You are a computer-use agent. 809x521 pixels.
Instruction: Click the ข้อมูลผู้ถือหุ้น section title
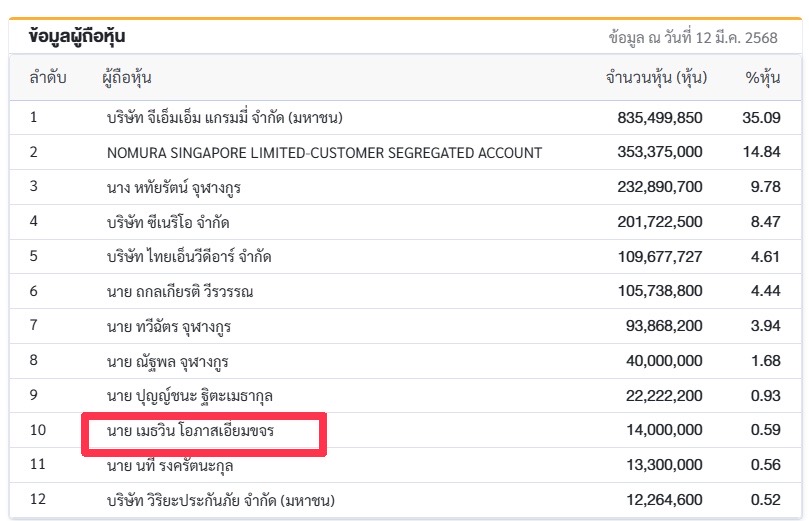click(x=77, y=36)
